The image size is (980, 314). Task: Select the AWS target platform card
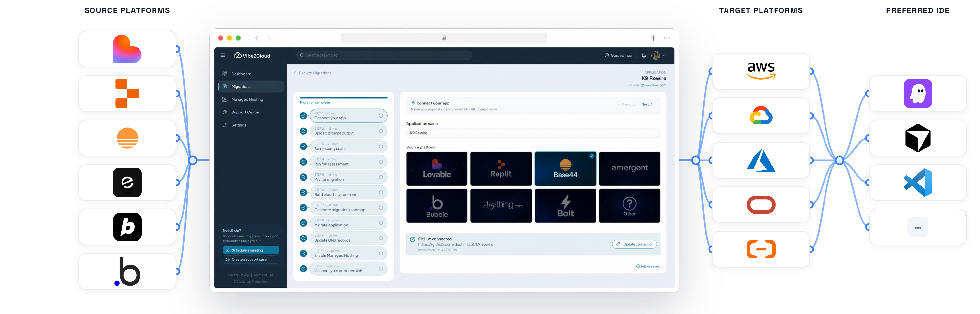point(761,71)
